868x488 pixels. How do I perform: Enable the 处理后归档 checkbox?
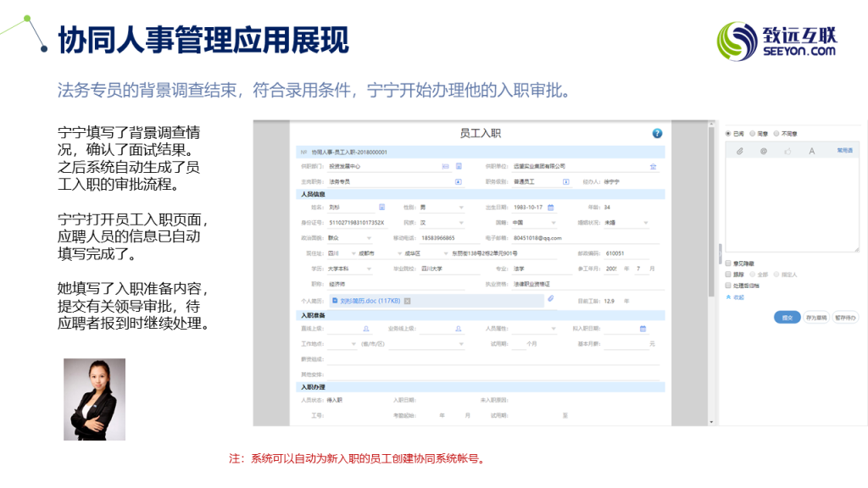point(727,286)
